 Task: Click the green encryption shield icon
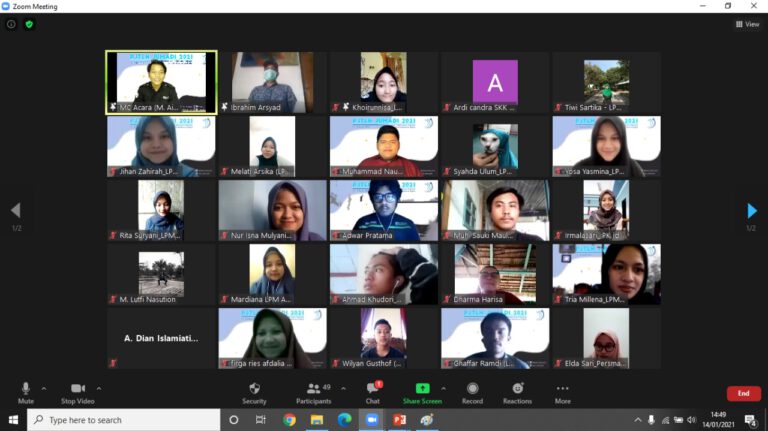pyautogui.click(x=29, y=24)
